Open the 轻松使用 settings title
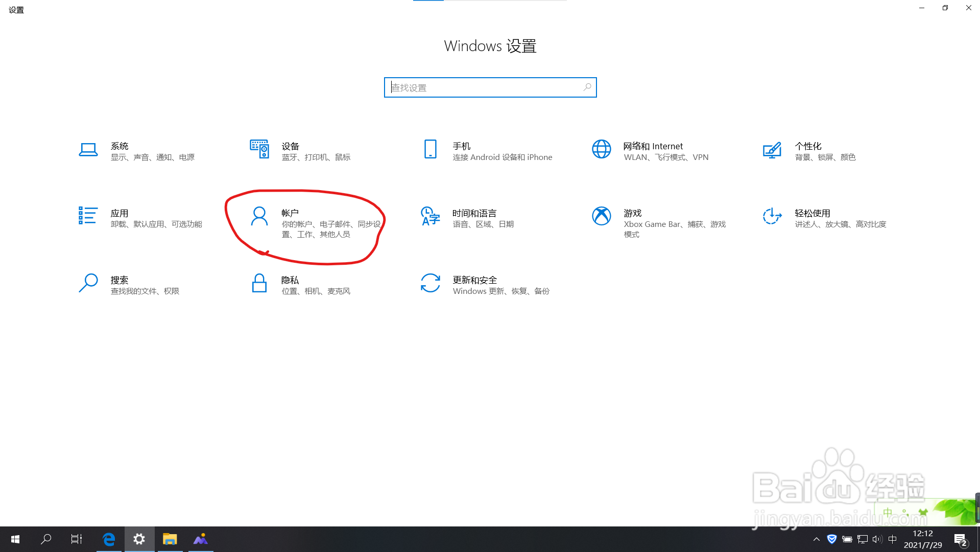The width and height of the screenshot is (980, 552). pos(812,213)
